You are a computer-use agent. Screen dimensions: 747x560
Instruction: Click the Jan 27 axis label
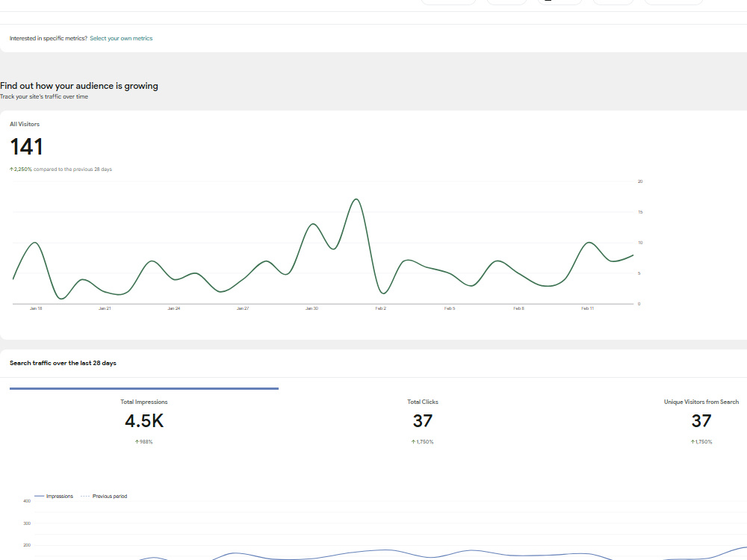coord(243,308)
